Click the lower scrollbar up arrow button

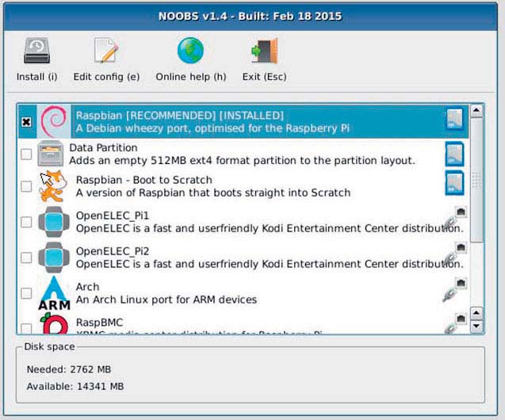point(476,313)
